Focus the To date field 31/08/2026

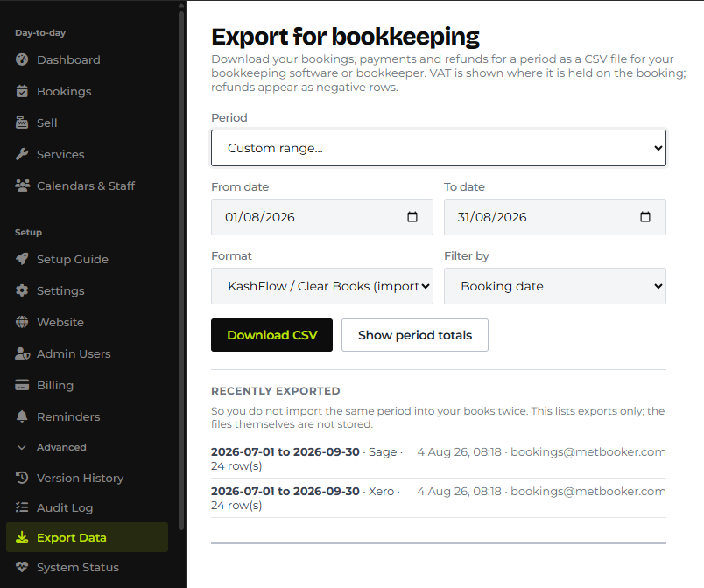point(555,217)
